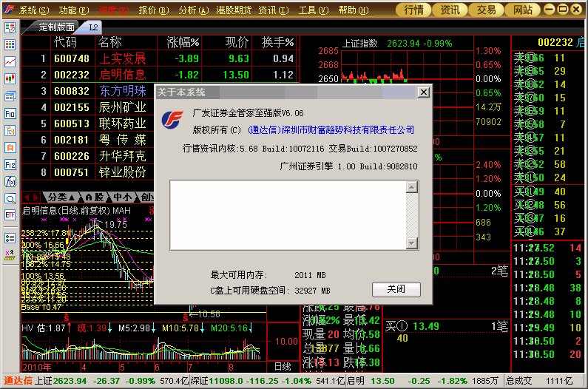The height and width of the screenshot is (389, 588).
Task: Select the candlestick K-line icon in the sidebar
Action: [x=10, y=79]
